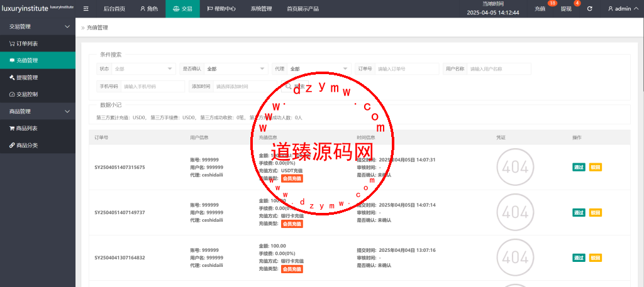
Task: Click 会员充值 tag in SY2504041307164832 row
Action: (x=292, y=269)
